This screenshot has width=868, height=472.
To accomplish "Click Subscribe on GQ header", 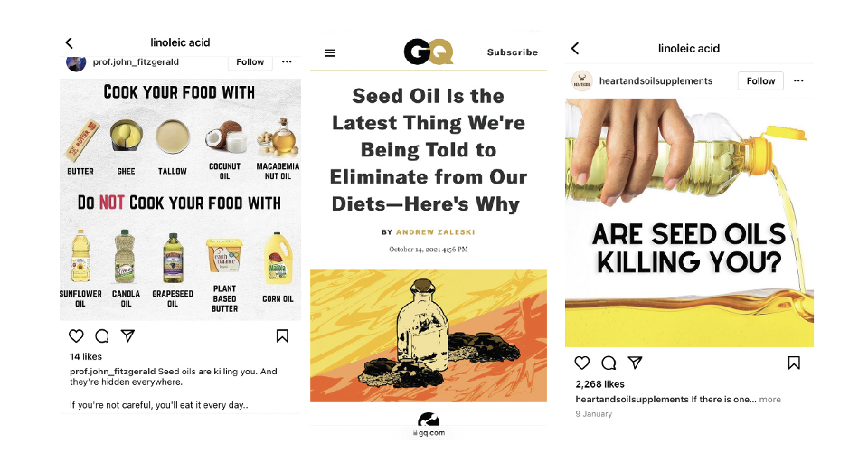I will [513, 52].
